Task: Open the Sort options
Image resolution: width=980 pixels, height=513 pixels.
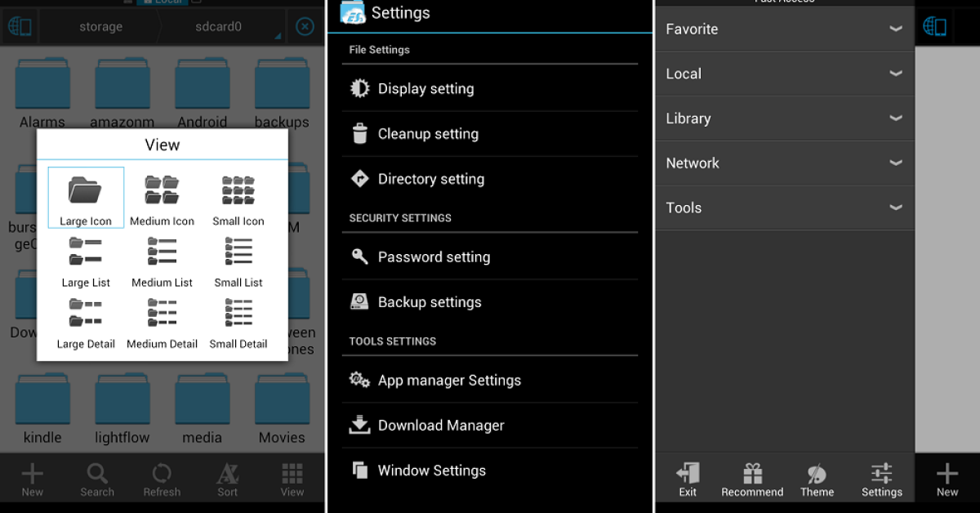Action: (227, 480)
